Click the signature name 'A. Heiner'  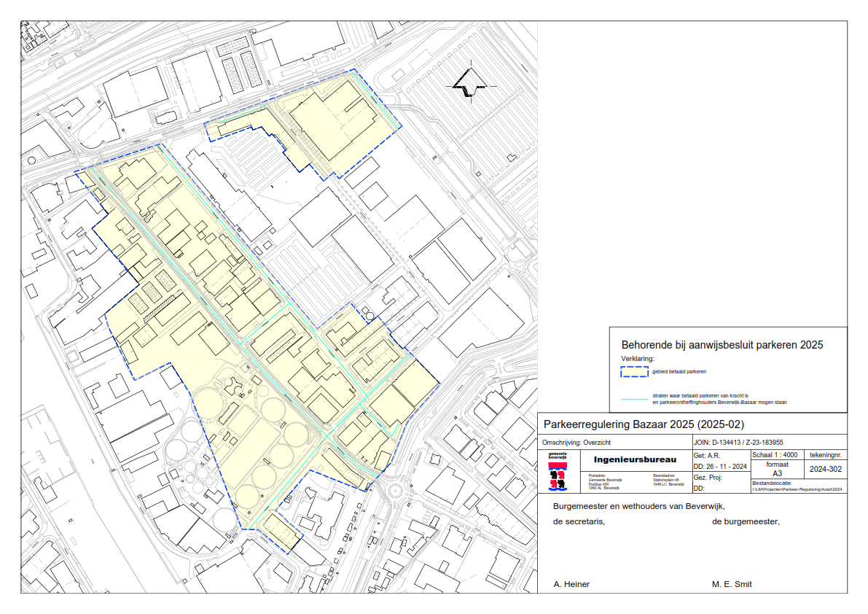(571, 584)
